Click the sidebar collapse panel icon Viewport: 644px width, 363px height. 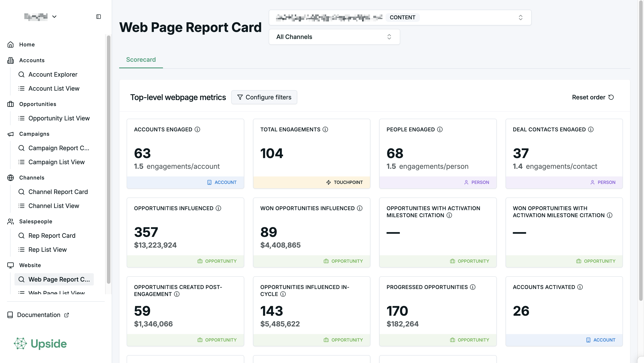99,17
